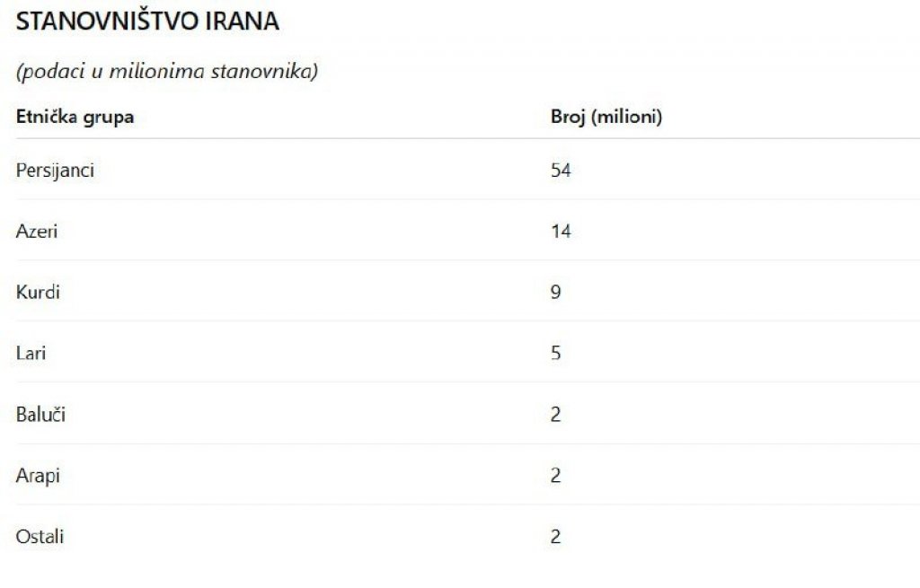Click the Baluči row label
This screenshot has height=588, width=920.
click(x=40, y=414)
